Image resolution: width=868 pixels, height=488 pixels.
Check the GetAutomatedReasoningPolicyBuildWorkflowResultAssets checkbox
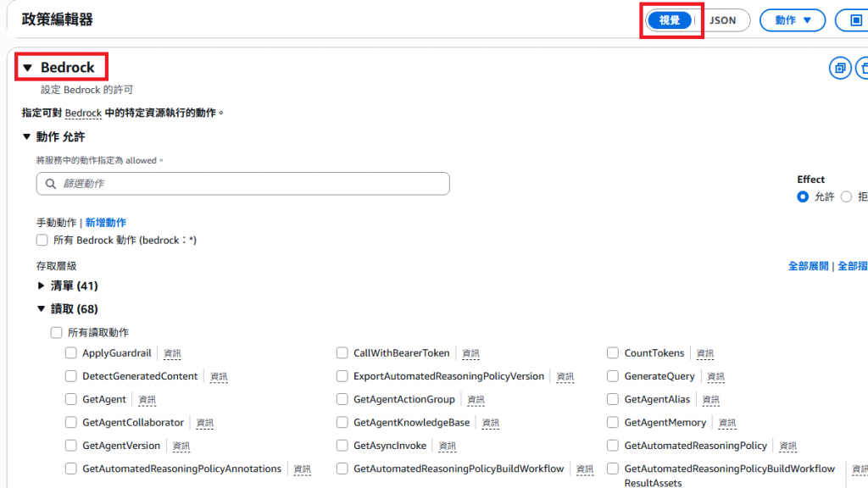tap(612, 469)
